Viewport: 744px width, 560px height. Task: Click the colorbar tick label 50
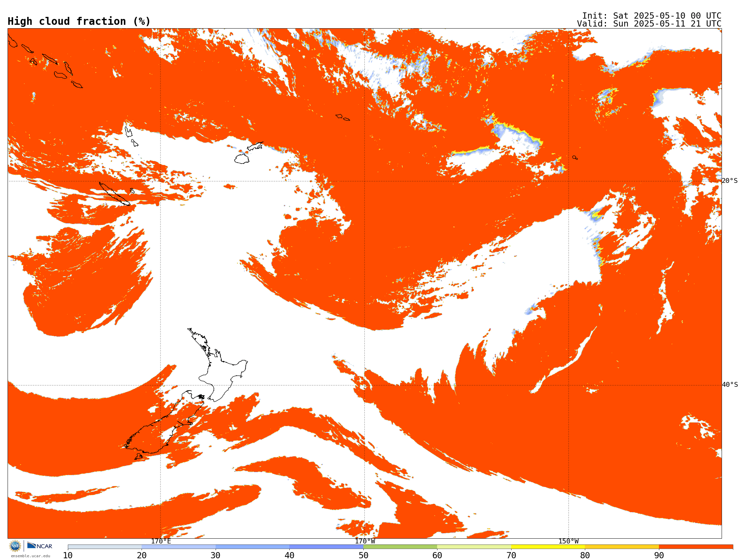pyautogui.click(x=363, y=555)
